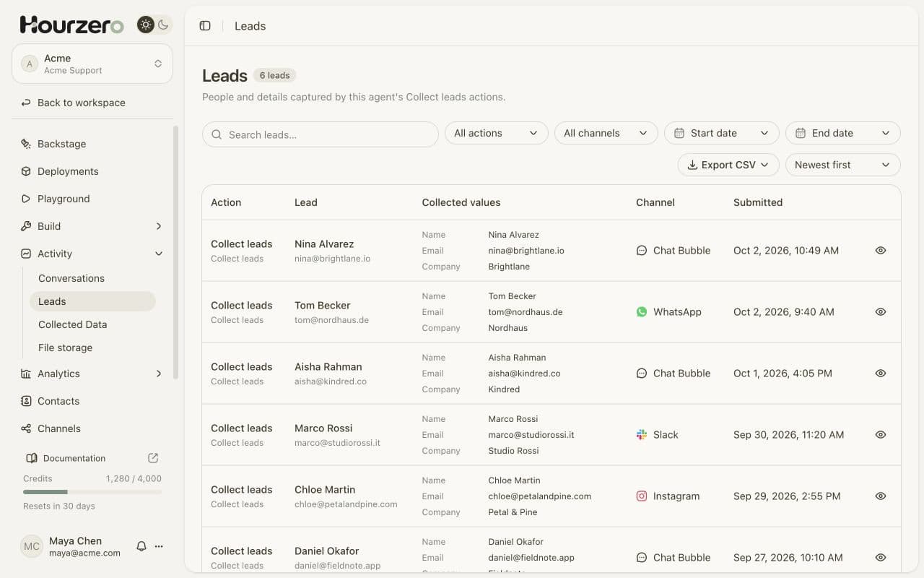The image size is (924, 578).
Task: Click the Acme avatar letter A
Action: (x=30, y=64)
